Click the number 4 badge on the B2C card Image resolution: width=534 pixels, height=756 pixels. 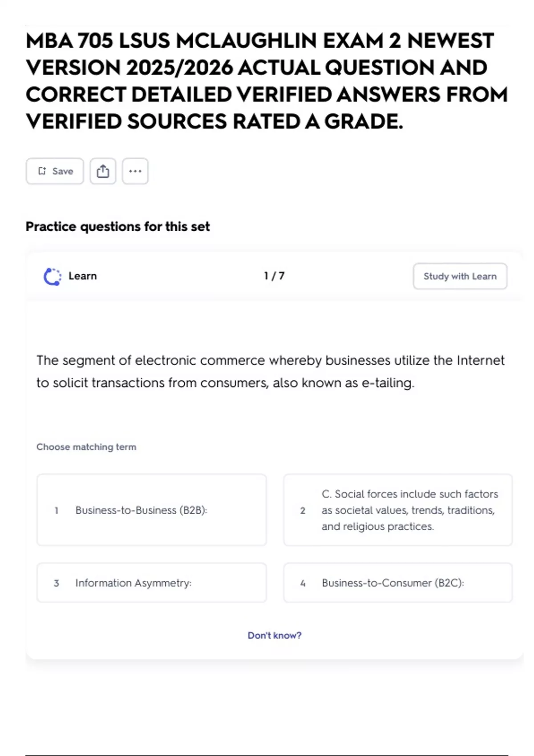(303, 583)
